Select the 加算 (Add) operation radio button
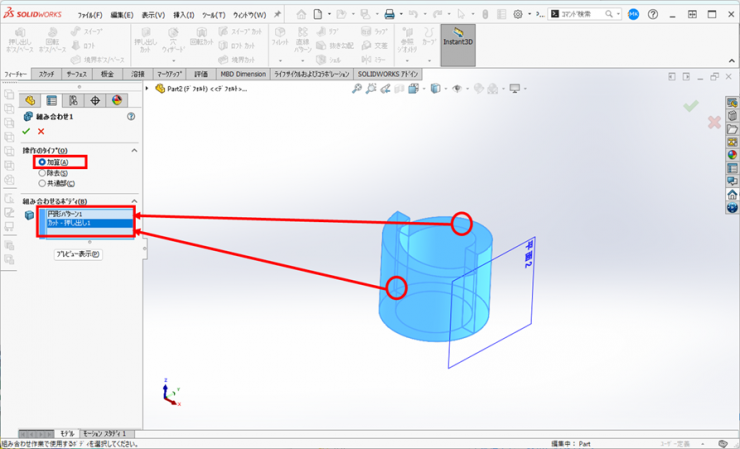 click(42, 162)
